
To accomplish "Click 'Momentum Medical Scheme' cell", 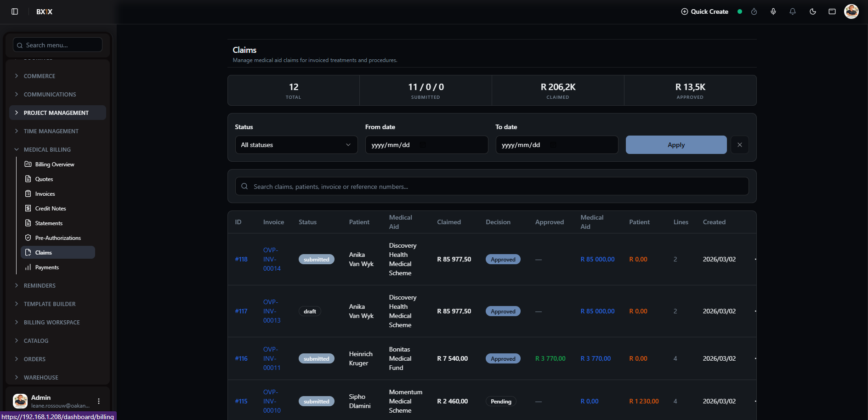I will [x=406, y=401].
